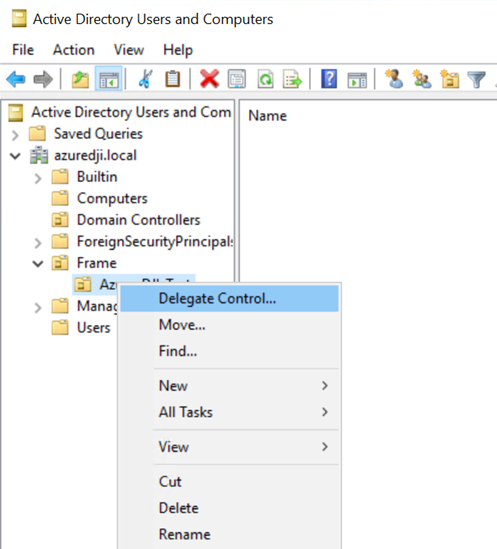Toggle the Show/Hide Console Tree icon
Image resolution: width=497 pixels, height=549 pixels.
109,79
